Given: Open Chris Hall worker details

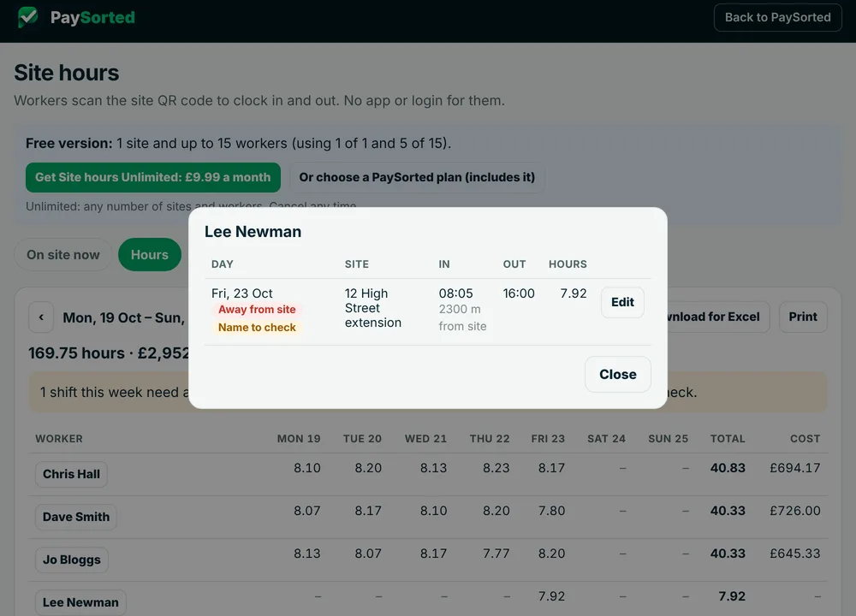Looking at the screenshot, I should (x=72, y=474).
